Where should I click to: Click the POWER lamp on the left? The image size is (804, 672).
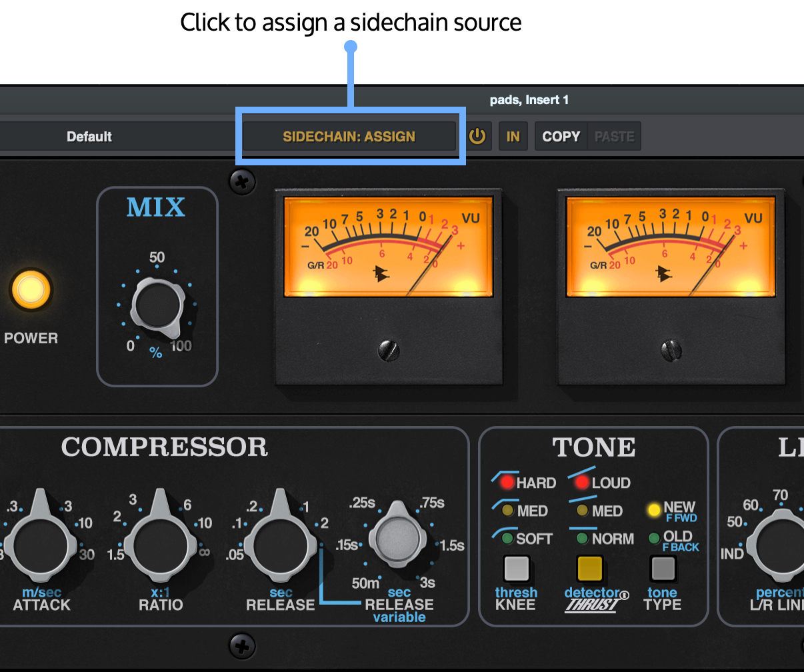pos(31,289)
